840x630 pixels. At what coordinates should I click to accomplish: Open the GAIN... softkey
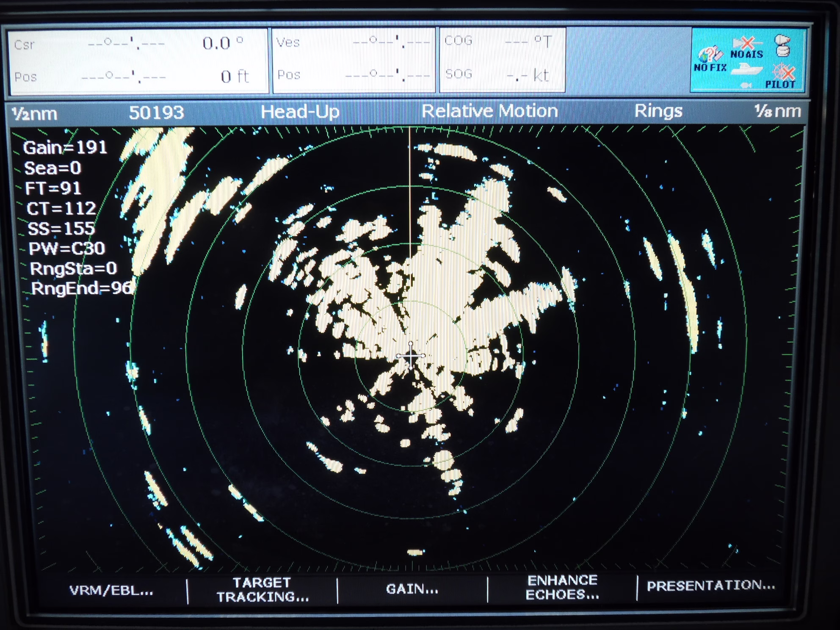412,589
